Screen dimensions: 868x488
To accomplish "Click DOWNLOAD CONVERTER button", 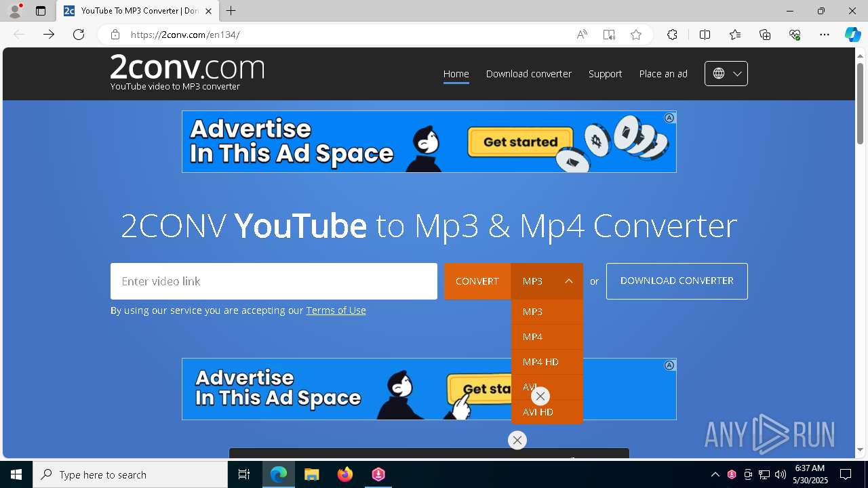I will (x=677, y=281).
